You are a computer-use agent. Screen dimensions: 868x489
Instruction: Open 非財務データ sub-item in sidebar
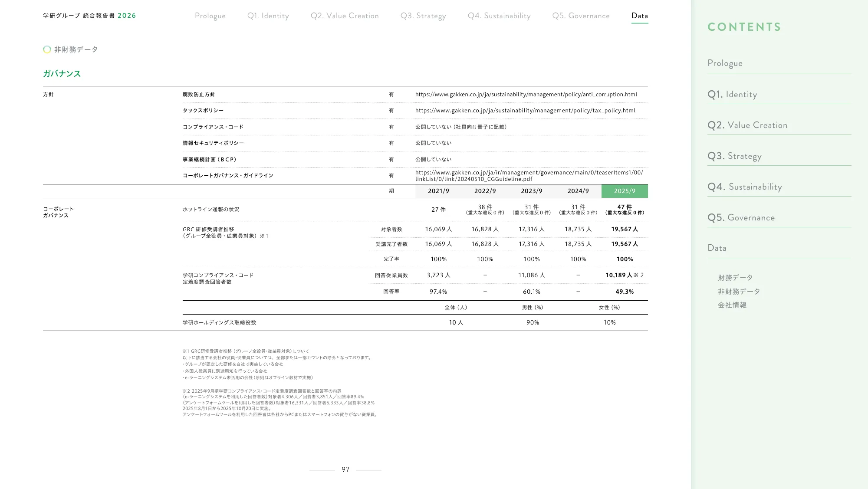point(739,292)
